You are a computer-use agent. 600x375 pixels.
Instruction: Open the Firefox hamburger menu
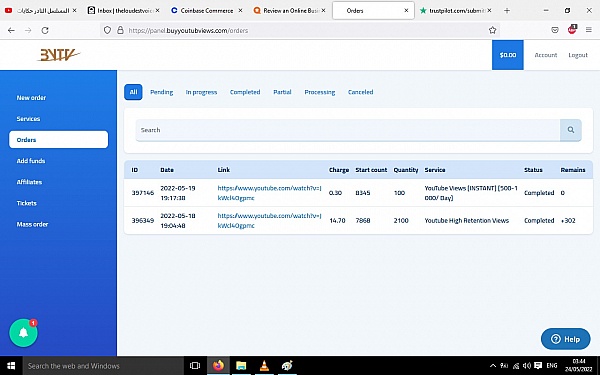tap(589, 30)
